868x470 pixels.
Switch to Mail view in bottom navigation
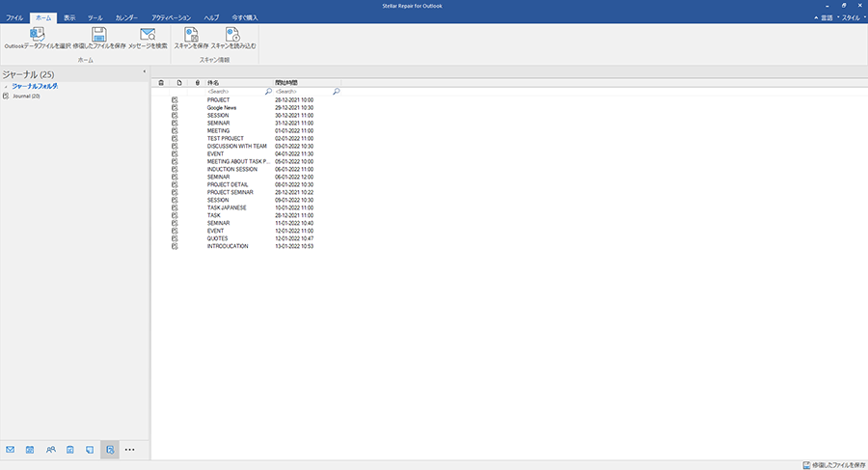tap(10, 450)
